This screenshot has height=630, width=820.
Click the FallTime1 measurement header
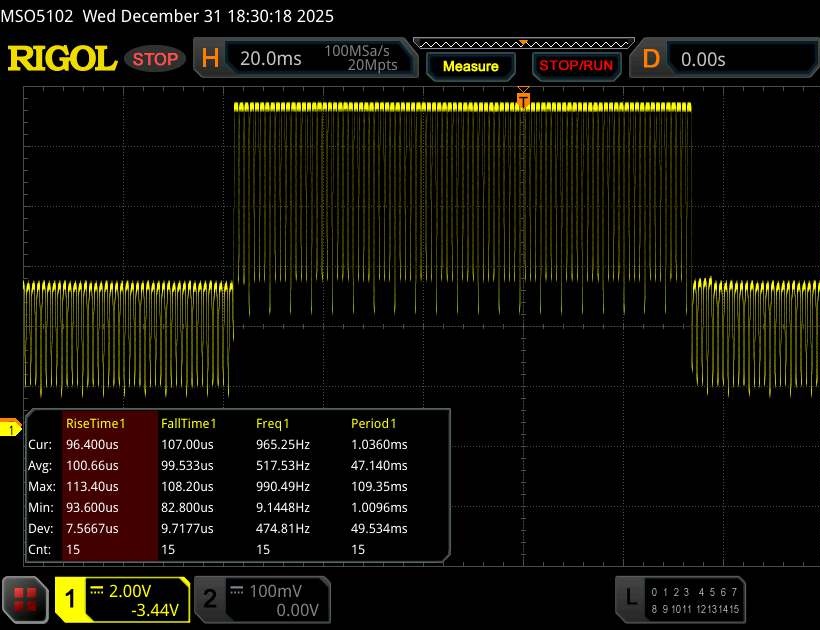coord(189,423)
